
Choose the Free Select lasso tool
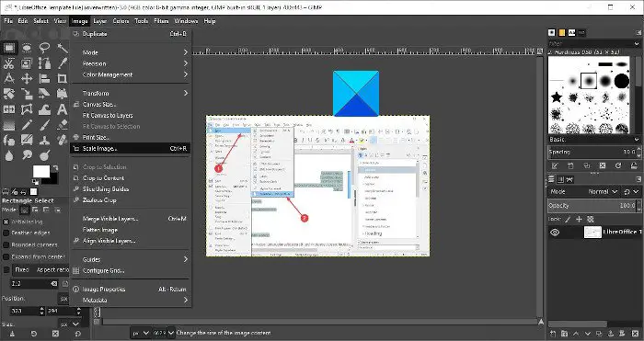(x=44, y=48)
